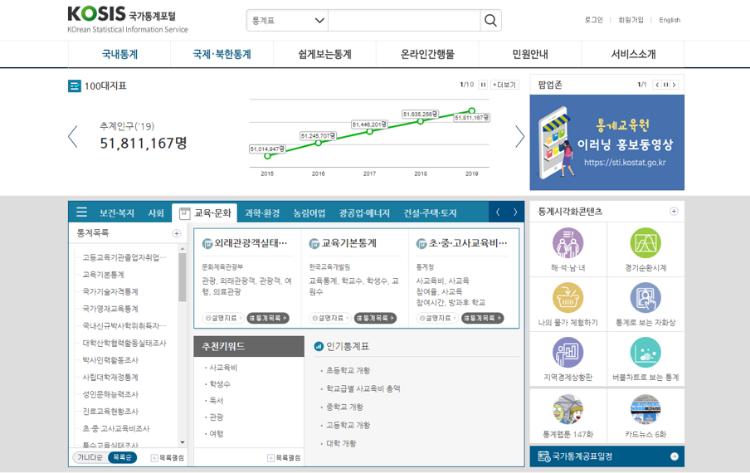The image size is (750, 473).
Task: Open the 쉽게보는통계 main menu
Action: coord(325,54)
